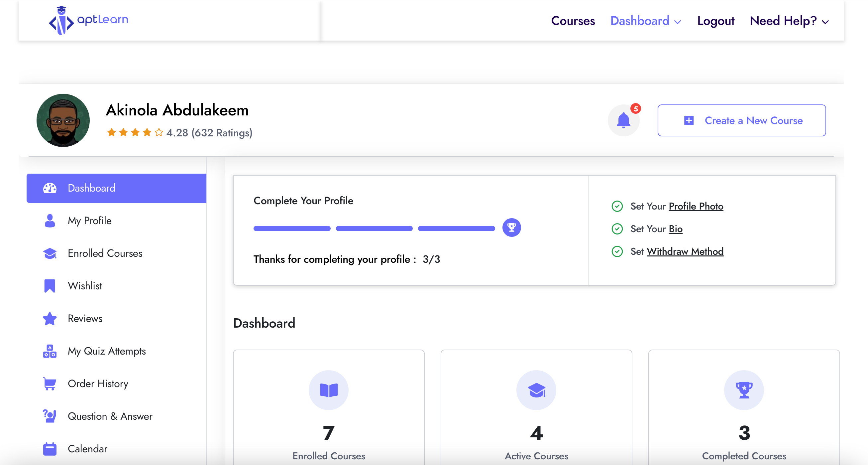Viewport: 868px width, 465px height.
Task: Click the empty fifth rating star
Action: pyautogui.click(x=159, y=132)
